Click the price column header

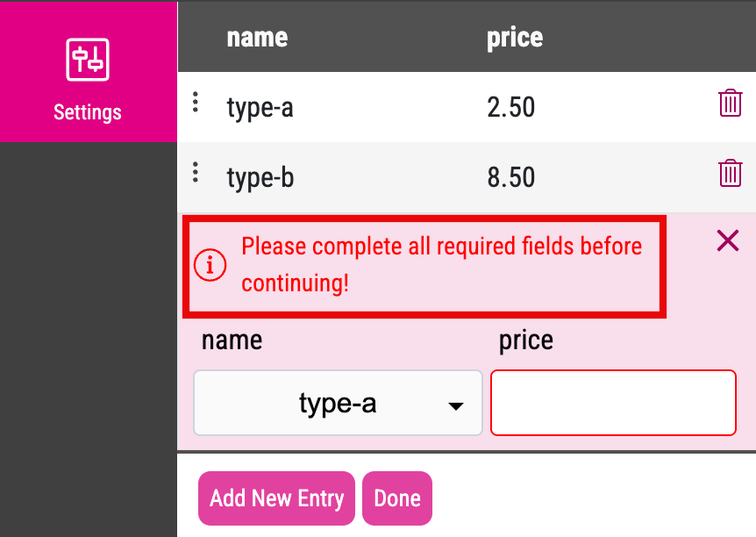point(515,37)
